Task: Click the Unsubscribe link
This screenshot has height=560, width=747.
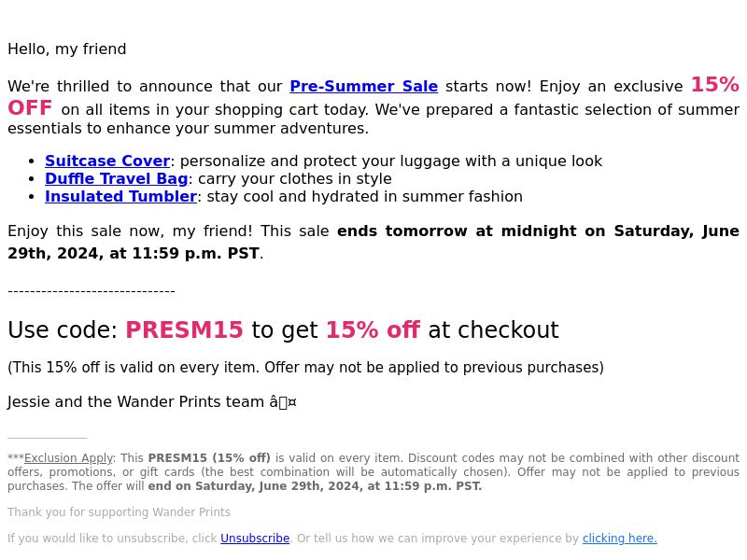Action: [x=255, y=539]
